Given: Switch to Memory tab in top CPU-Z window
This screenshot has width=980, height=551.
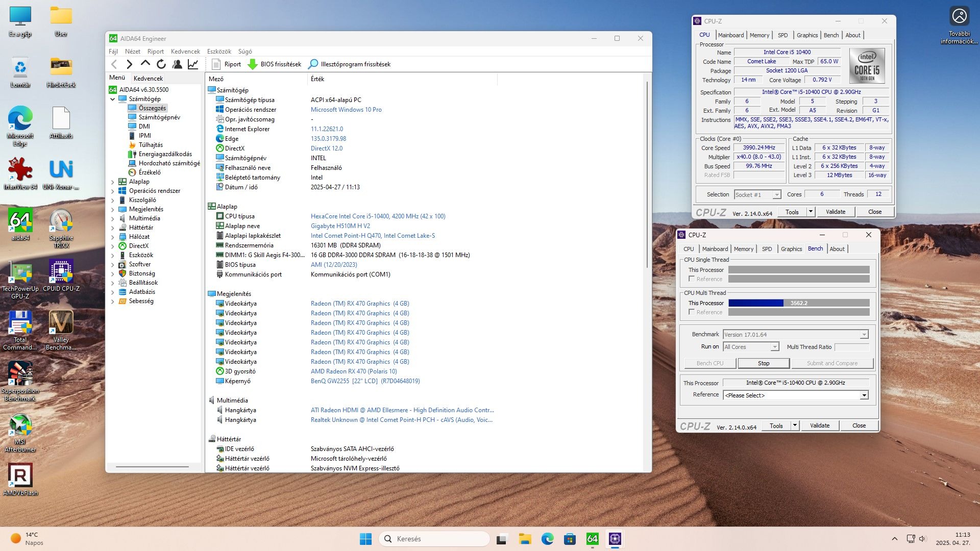Looking at the screenshot, I should tap(759, 35).
